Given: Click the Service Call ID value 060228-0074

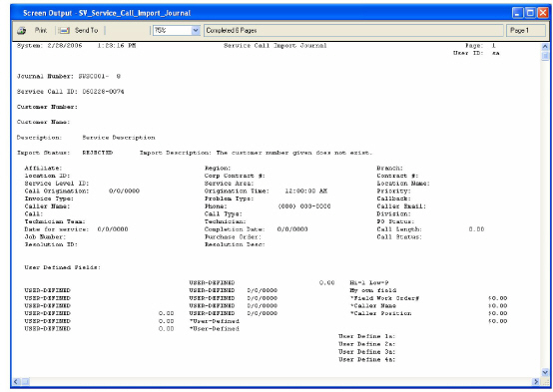Looking at the screenshot, I should 103,92.
